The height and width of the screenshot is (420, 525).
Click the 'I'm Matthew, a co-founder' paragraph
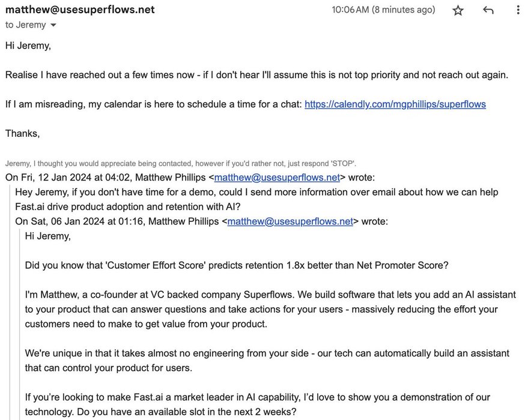(x=261, y=310)
